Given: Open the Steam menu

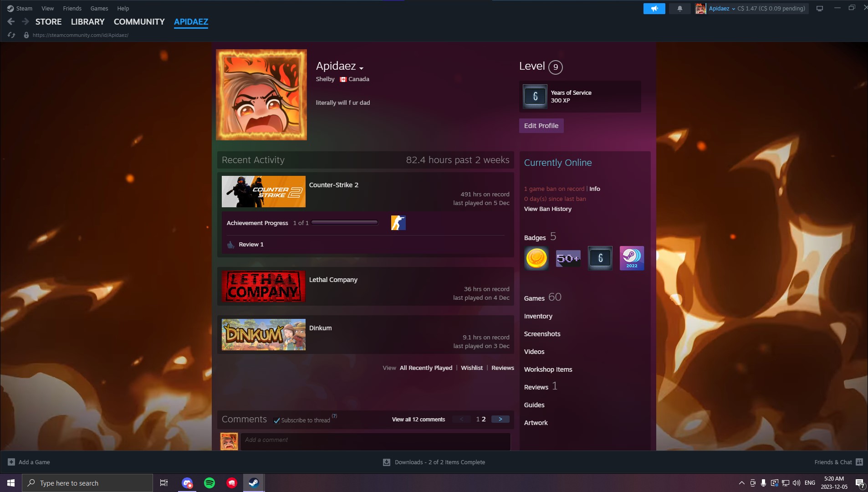Looking at the screenshot, I should pos(20,8).
